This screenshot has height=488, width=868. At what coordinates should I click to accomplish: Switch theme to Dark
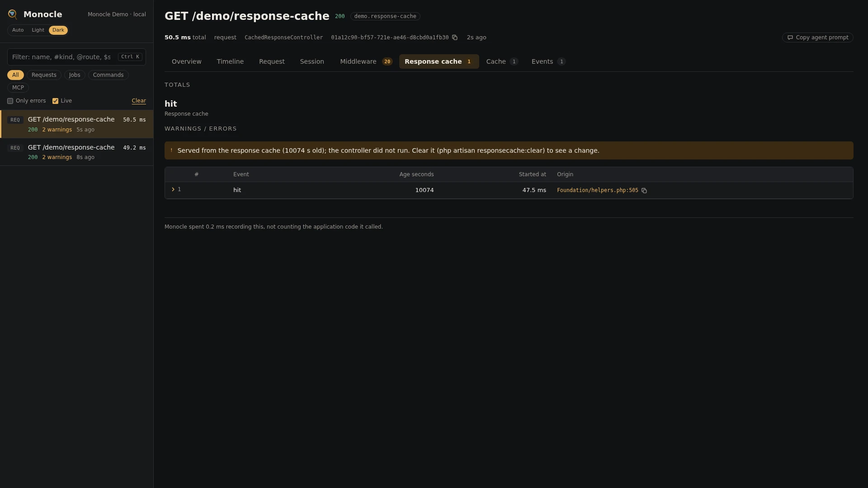(58, 30)
